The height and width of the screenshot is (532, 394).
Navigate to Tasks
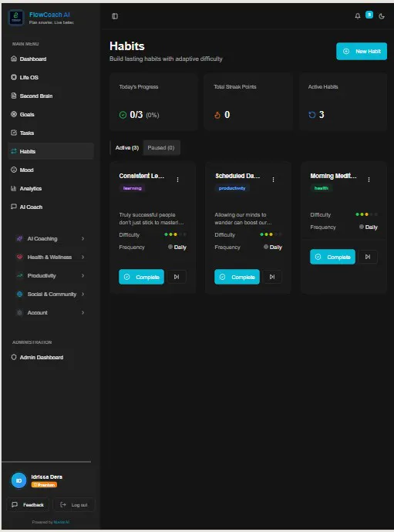(x=51, y=133)
